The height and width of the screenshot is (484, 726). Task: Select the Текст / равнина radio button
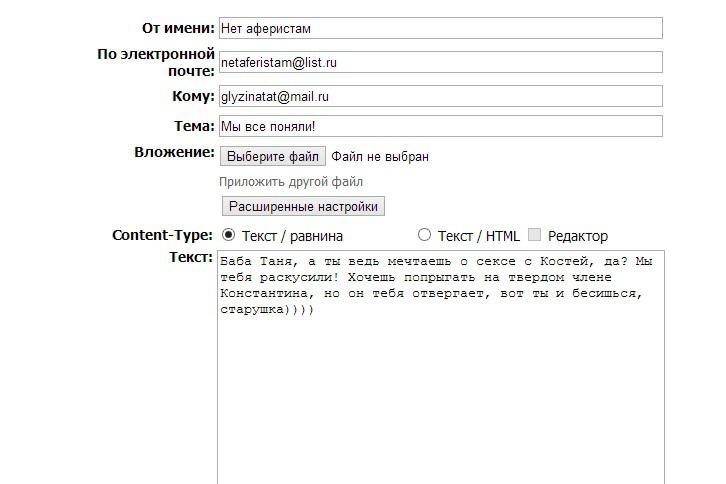pyautogui.click(x=228, y=235)
